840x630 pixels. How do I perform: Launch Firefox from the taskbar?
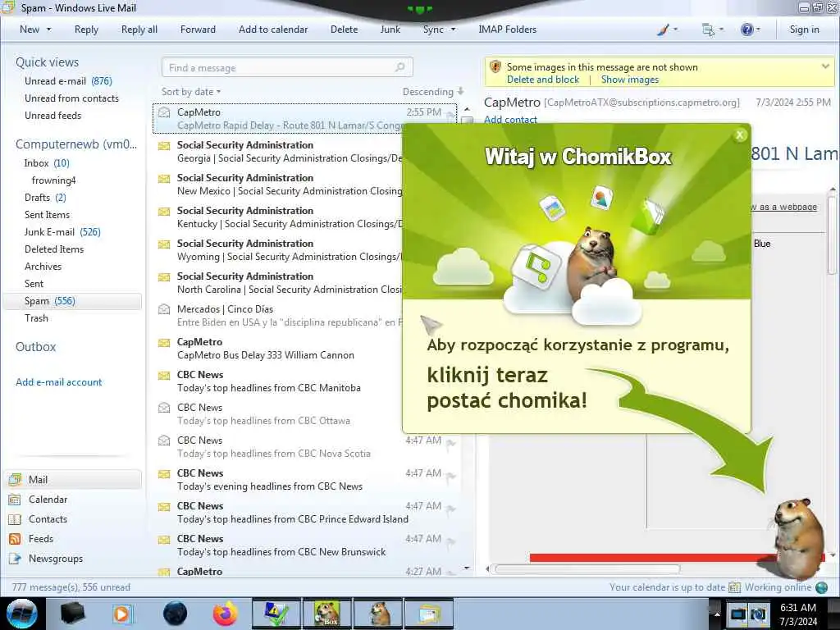225,614
